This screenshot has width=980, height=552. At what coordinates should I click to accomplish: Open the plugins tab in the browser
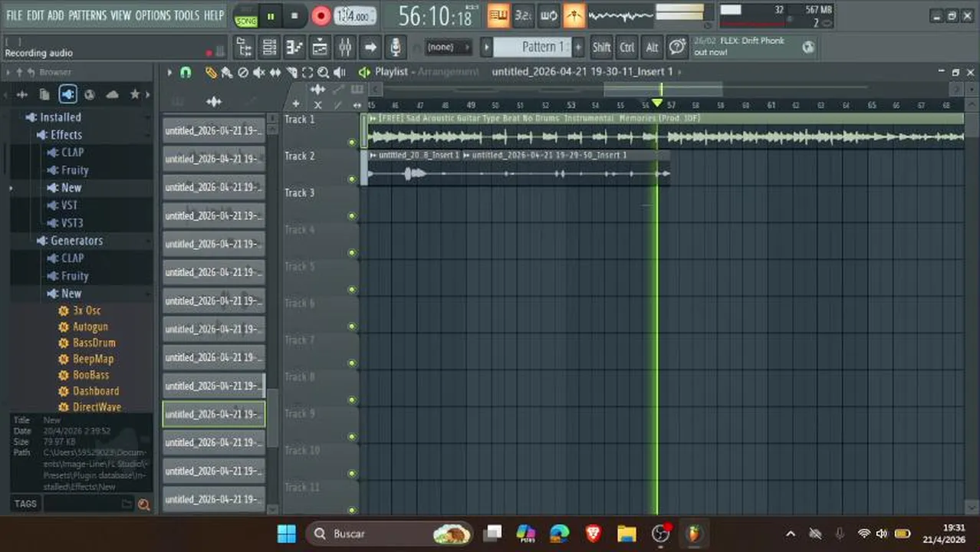(67, 94)
